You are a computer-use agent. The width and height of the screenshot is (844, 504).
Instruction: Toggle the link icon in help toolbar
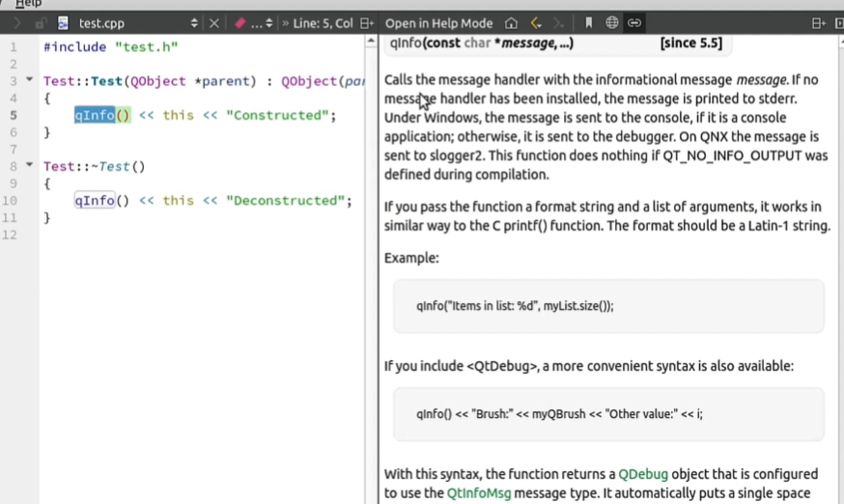click(634, 23)
